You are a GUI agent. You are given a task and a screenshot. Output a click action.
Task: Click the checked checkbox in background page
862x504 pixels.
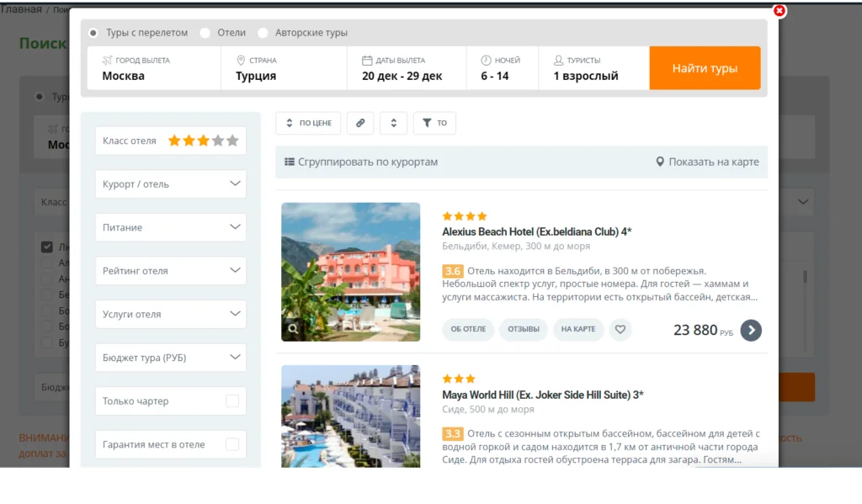[x=47, y=247]
